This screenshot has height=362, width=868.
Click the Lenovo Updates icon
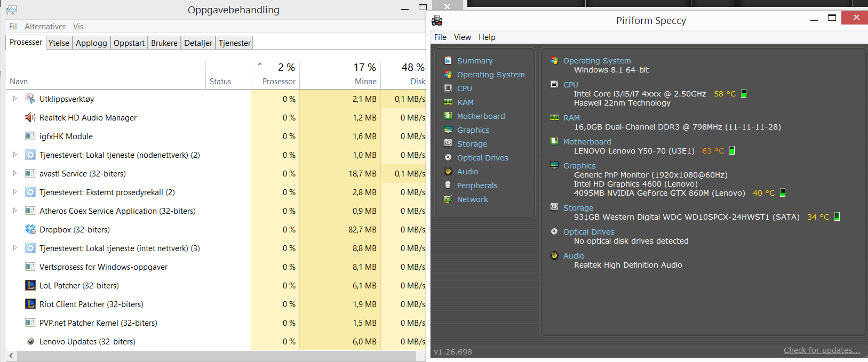point(30,341)
